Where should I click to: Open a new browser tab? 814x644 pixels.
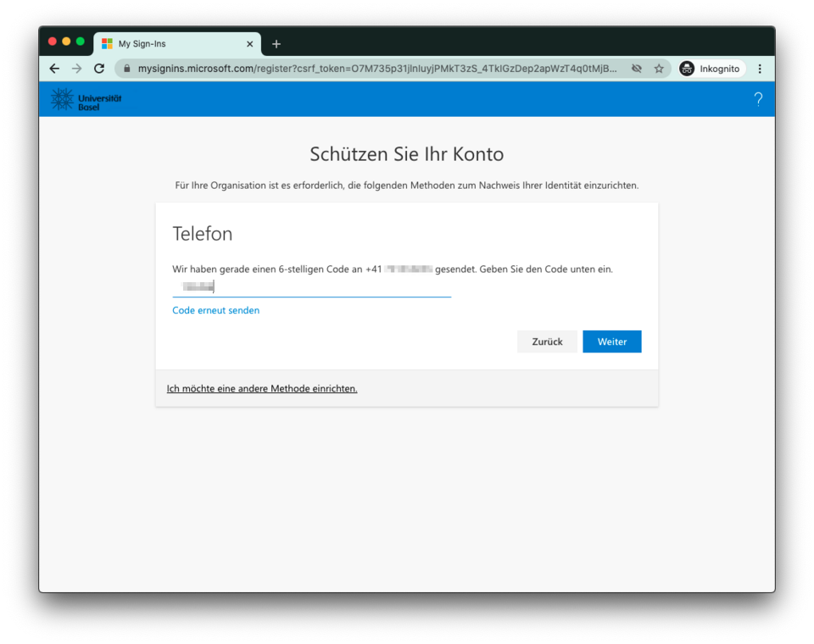(276, 44)
